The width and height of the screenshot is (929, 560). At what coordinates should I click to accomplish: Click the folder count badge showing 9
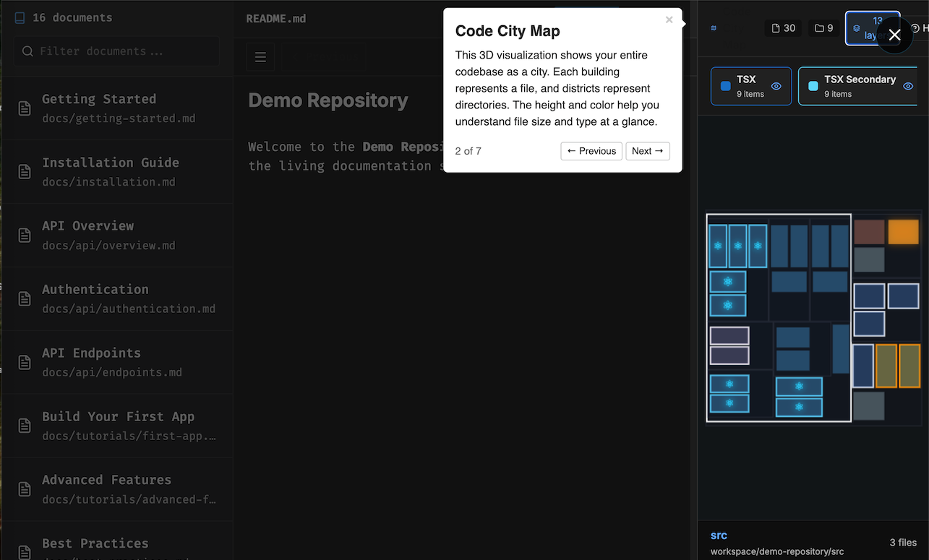[823, 28]
